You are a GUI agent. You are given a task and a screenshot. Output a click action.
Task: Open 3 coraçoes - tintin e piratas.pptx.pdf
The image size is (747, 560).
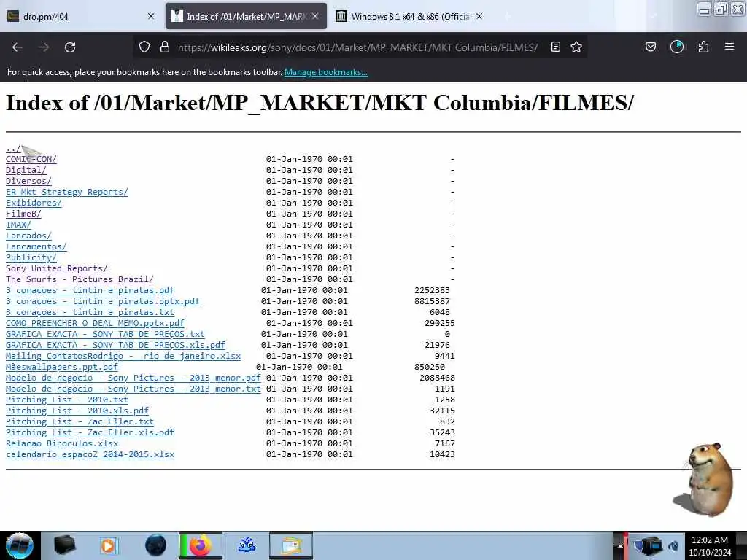coord(103,301)
